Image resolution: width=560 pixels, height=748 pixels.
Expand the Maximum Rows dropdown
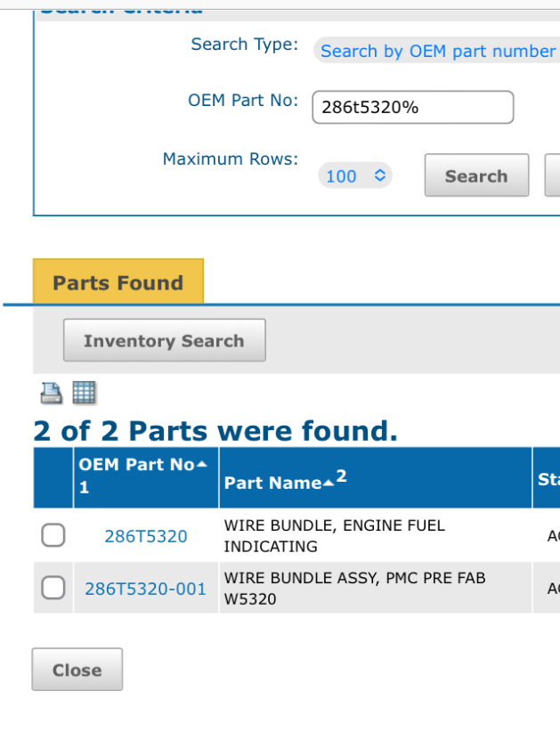pos(354,176)
